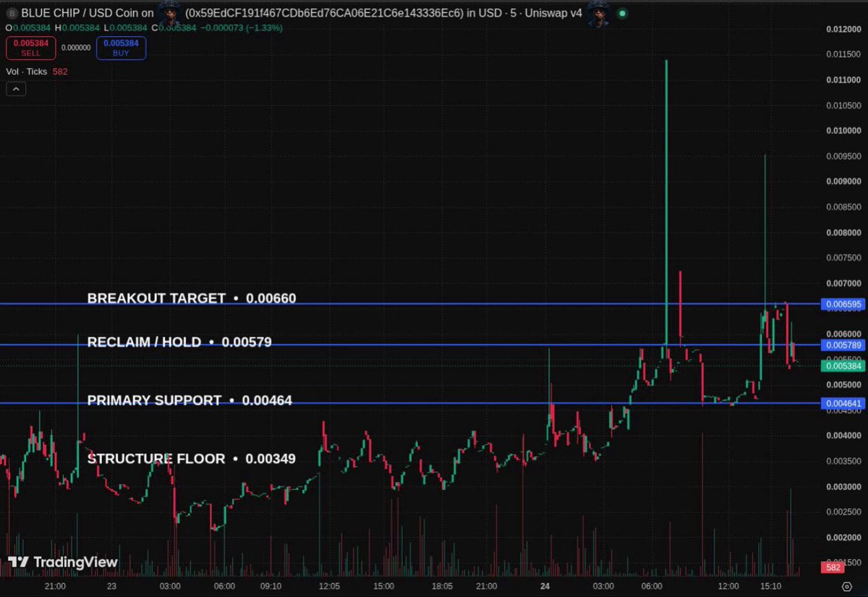Collapse the indicator legend with the chevron
Screen dimensions: 868x597
[x=16, y=89]
